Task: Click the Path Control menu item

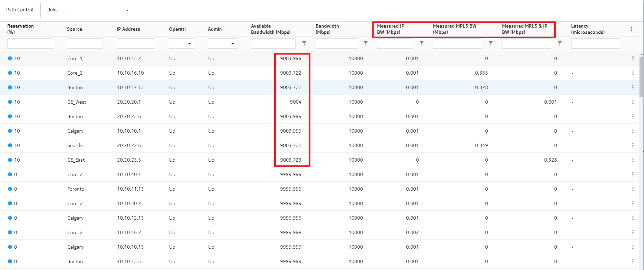Action: pyautogui.click(x=20, y=10)
